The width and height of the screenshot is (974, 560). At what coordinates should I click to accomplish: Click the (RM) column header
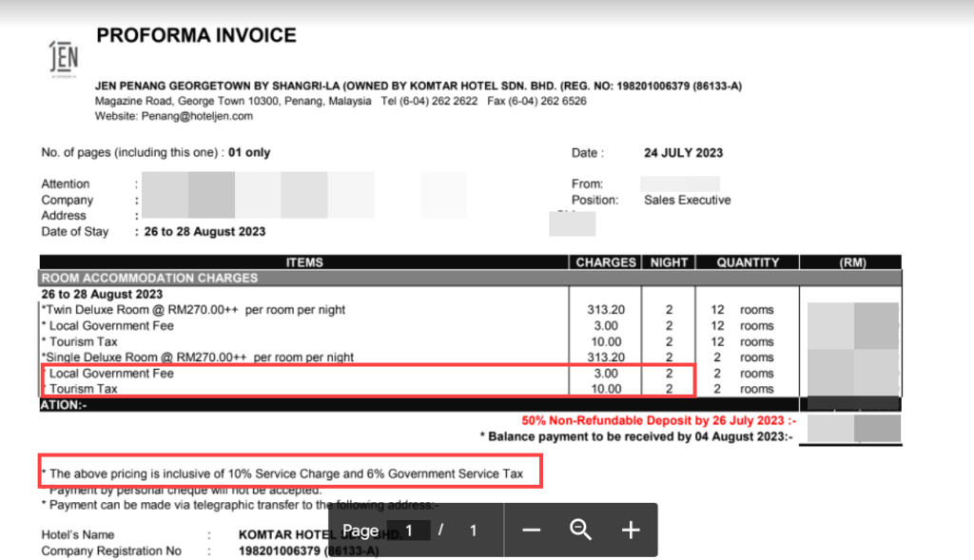[852, 262]
